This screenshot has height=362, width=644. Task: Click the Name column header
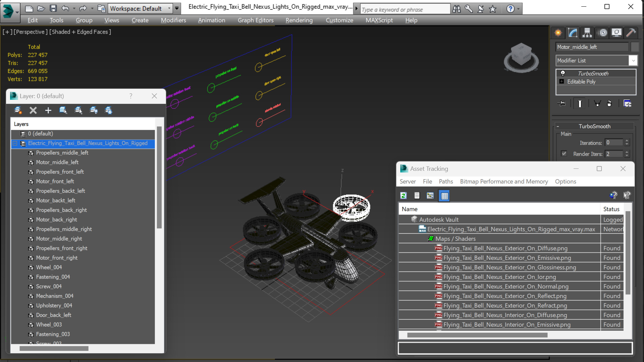click(x=499, y=209)
